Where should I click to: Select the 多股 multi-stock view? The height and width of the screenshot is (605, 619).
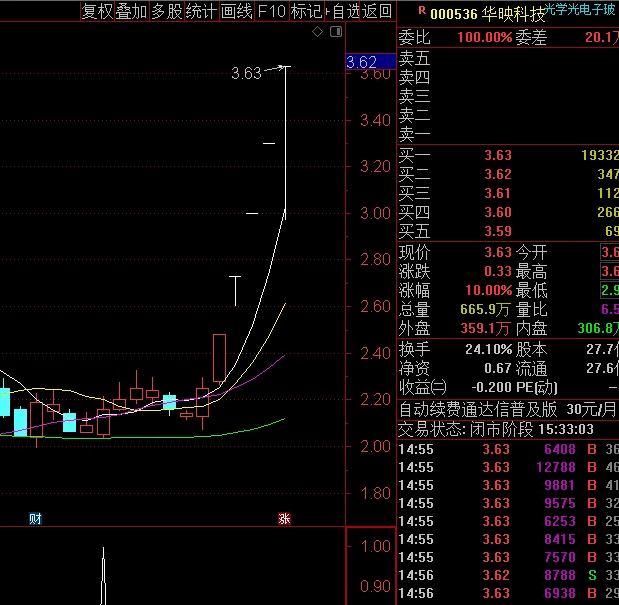pos(166,11)
